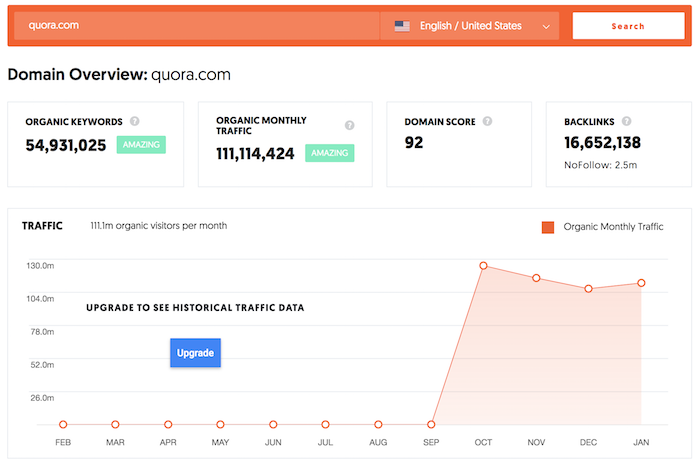Select the DEC data point on chart
Screen dimensions: 700x469
588,289
